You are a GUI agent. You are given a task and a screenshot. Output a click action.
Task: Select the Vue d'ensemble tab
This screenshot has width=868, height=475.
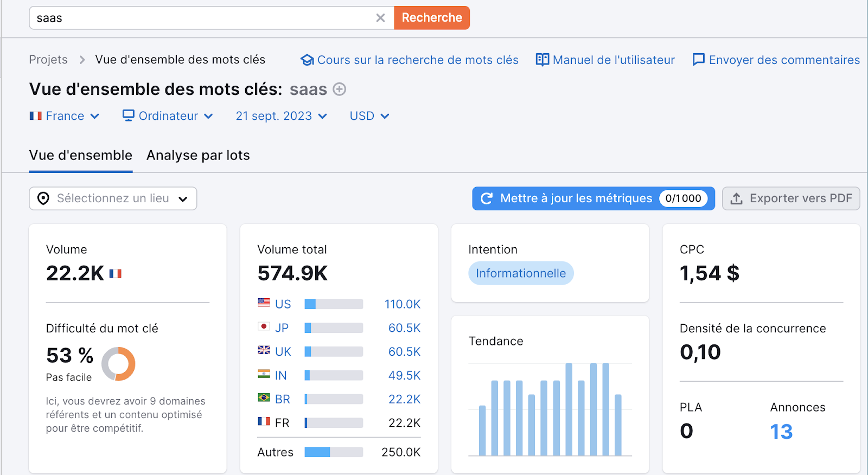click(x=81, y=156)
